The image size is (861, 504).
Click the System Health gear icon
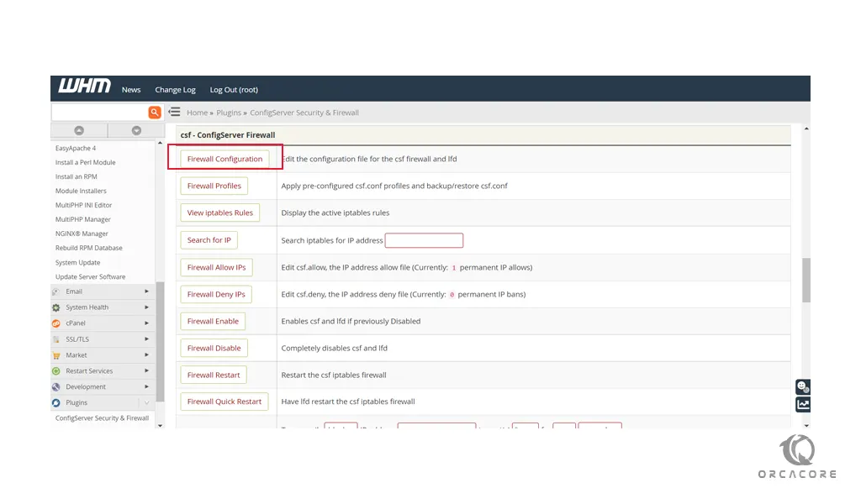pos(56,307)
